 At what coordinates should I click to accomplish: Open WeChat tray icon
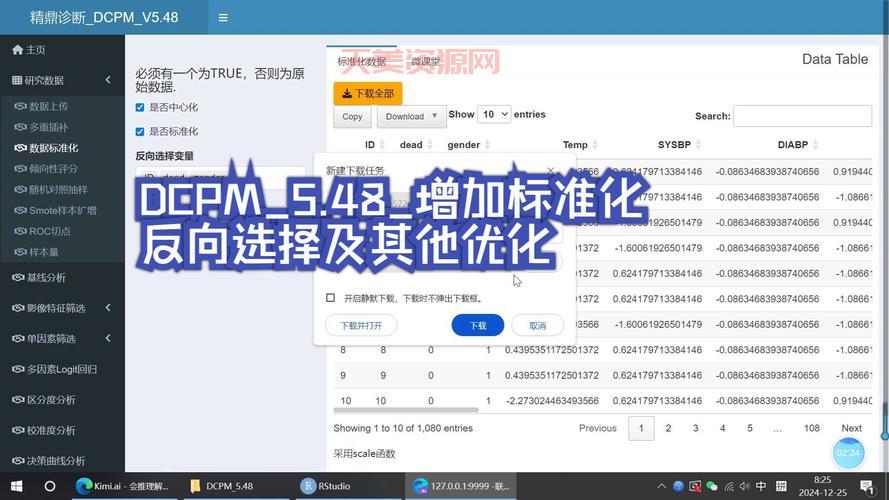[x=712, y=486]
